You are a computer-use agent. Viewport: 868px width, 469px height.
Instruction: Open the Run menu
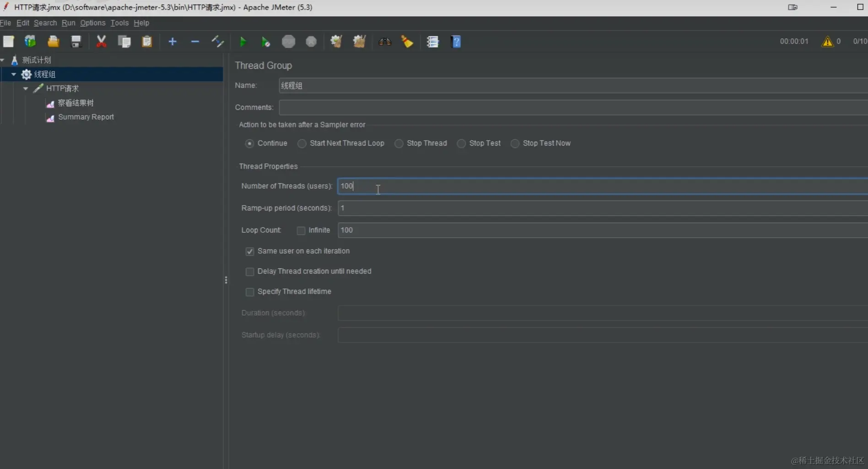[69, 23]
